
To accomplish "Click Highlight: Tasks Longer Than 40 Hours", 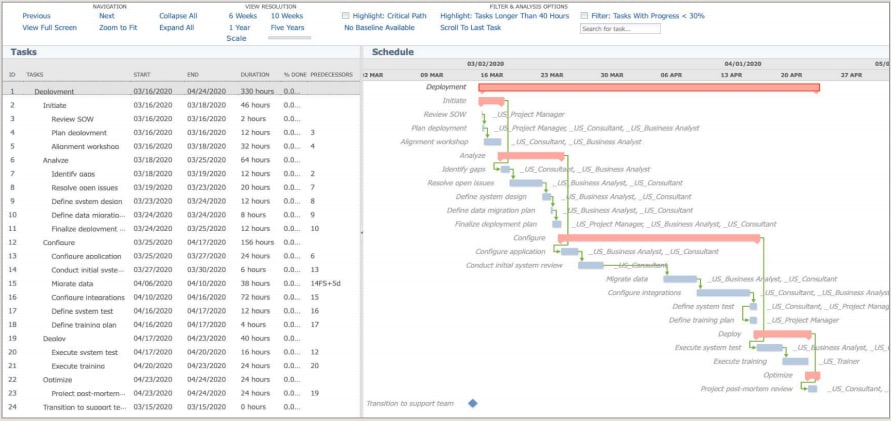I will pyautogui.click(x=505, y=16).
